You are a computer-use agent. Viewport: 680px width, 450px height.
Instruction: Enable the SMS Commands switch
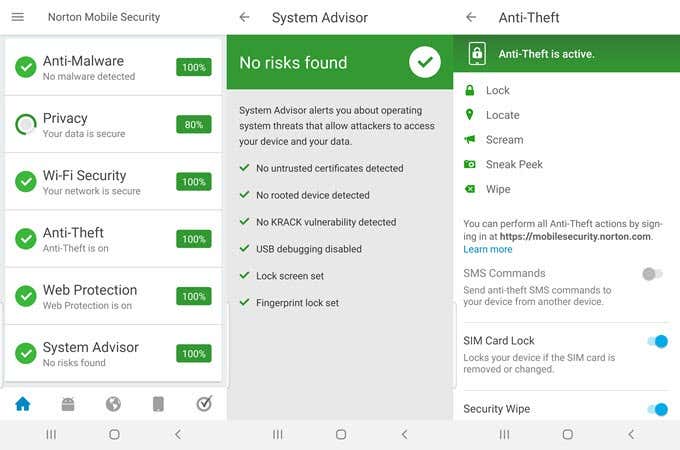pos(652,274)
